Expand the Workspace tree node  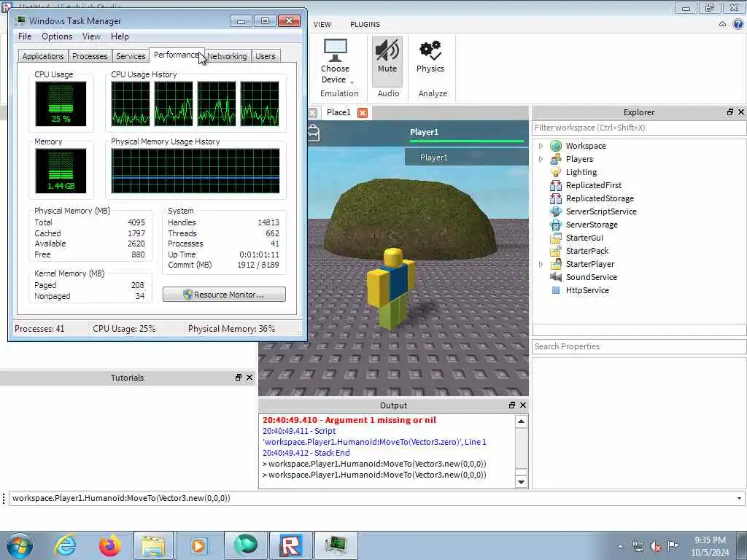pos(541,146)
